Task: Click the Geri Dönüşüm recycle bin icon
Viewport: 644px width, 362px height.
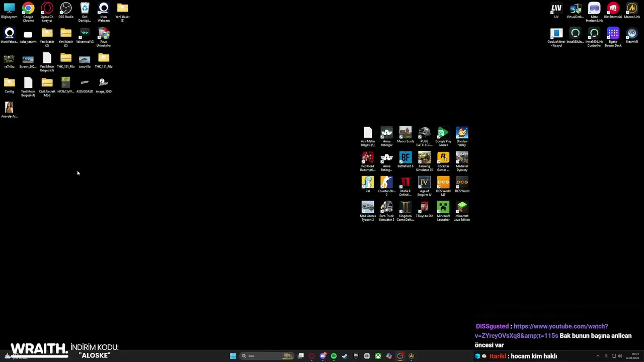Action: point(85,12)
